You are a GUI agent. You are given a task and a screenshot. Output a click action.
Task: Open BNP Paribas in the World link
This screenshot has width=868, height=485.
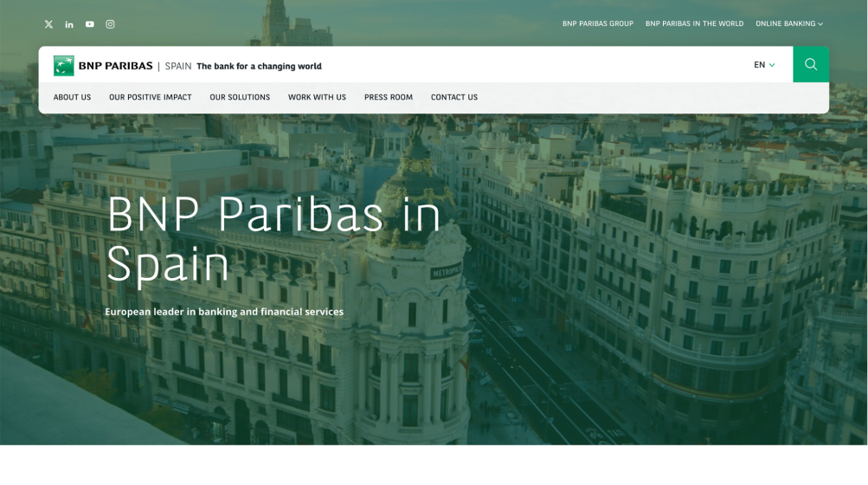694,24
